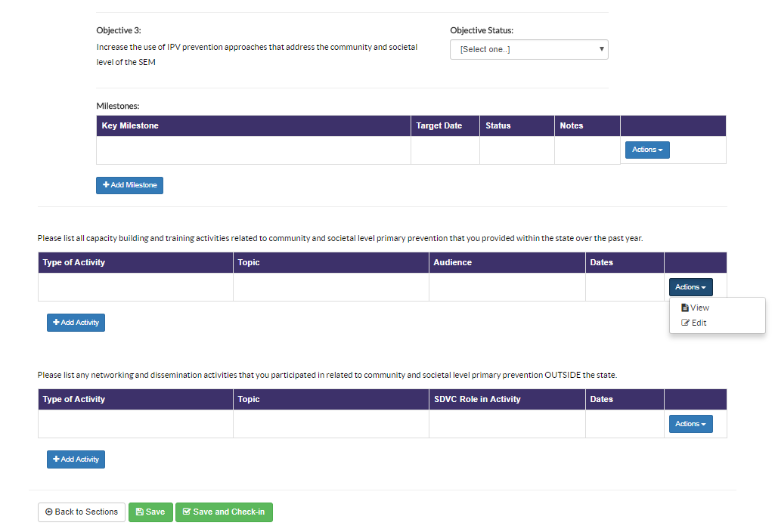Click Save and Check-in button
The width and height of the screenshot is (775, 532).
pos(224,512)
